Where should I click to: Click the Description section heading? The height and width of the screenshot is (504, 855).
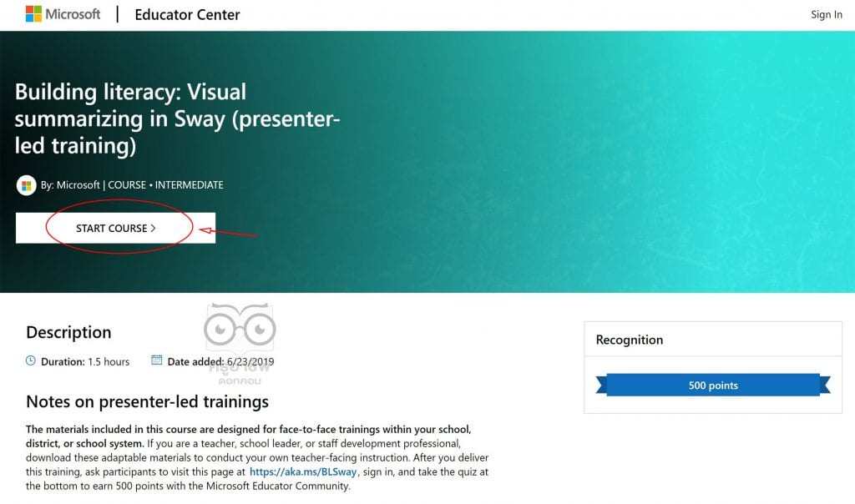click(68, 332)
